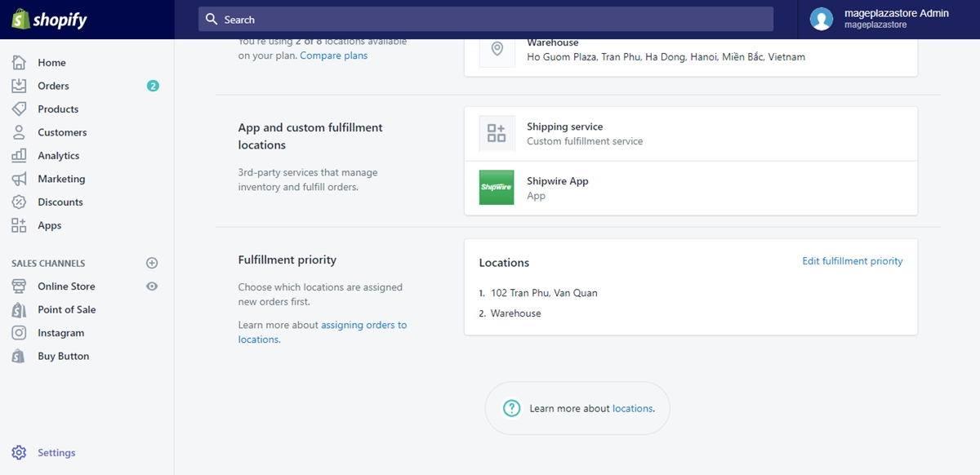The width and height of the screenshot is (980, 475).
Task: Click the Marketing megaphone icon
Action: pyautogui.click(x=19, y=179)
